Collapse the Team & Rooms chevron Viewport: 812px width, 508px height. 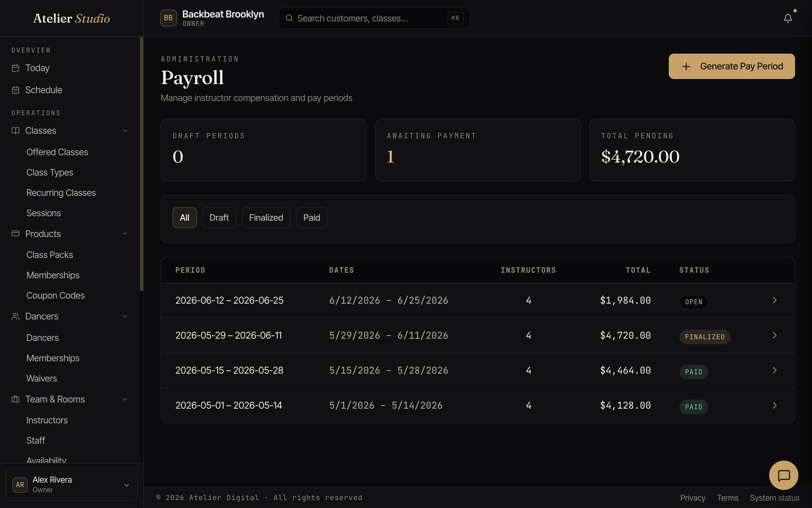click(x=125, y=399)
